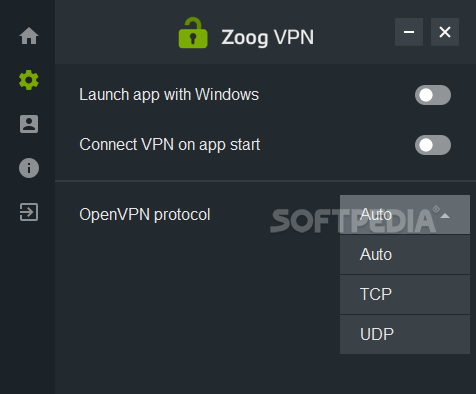Select TCP protocol option

(405, 294)
